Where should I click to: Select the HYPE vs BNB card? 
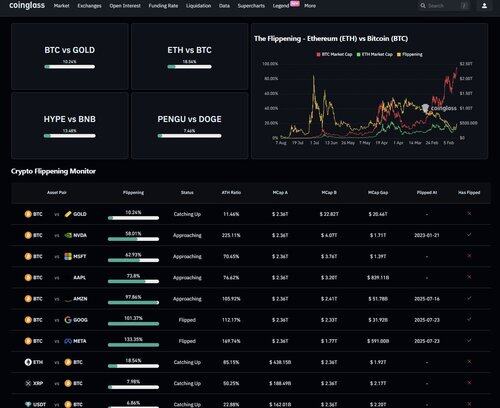(x=70, y=125)
